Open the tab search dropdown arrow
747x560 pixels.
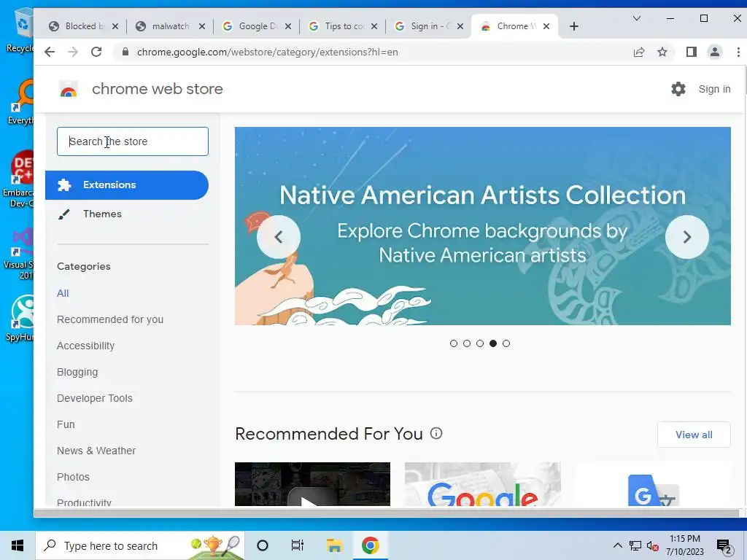tap(636, 18)
